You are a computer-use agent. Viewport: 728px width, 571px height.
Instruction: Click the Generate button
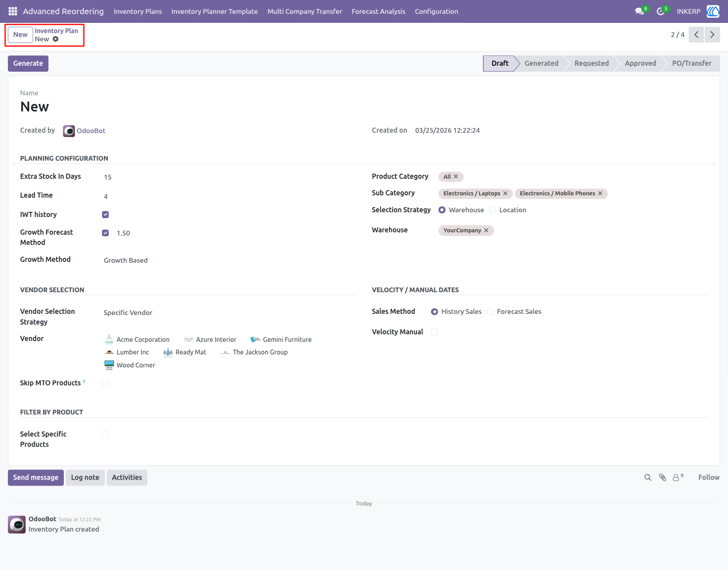pos(28,63)
